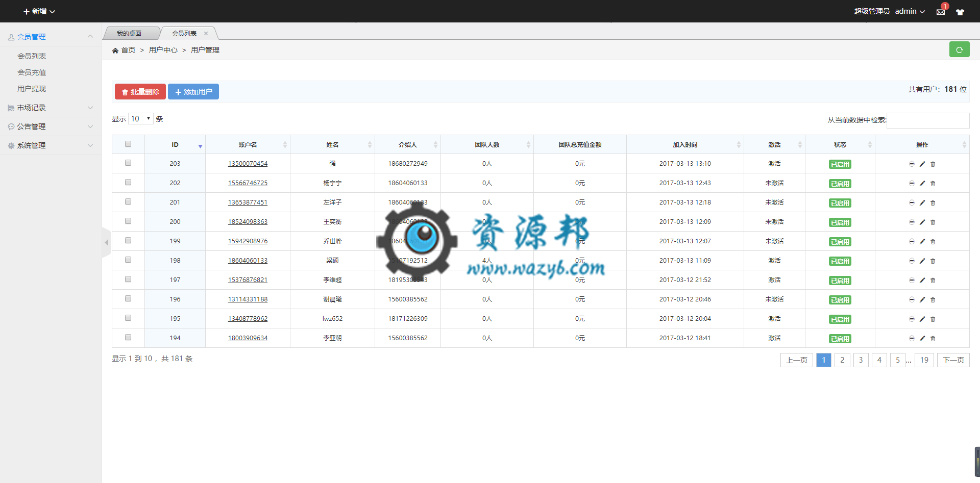Screen dimensions: 980x483
Task: Click 用户中心 in breadcrumb
Action: tap(163, 50)
